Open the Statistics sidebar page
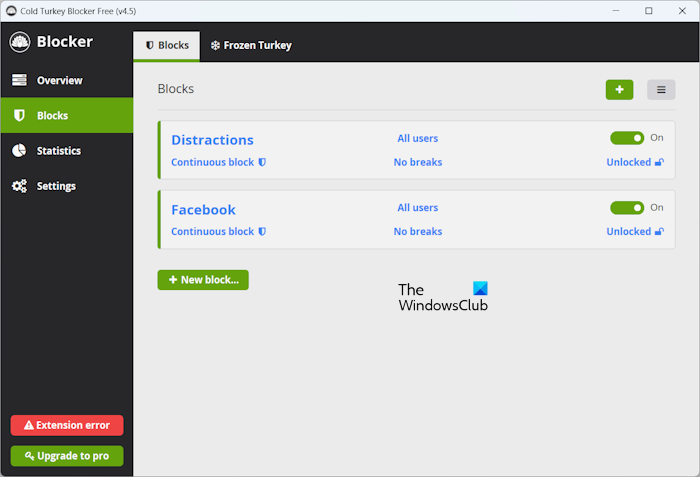This screenshot has height=477, width=700. 67,151
